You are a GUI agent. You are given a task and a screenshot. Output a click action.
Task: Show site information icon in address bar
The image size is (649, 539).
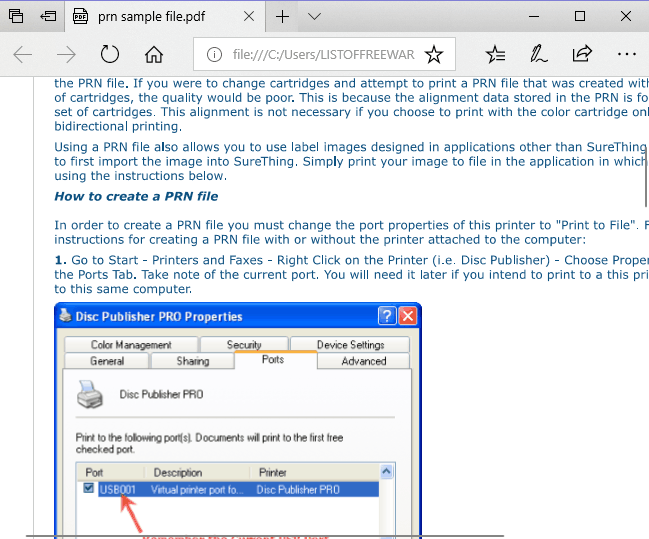pos(214,54)
